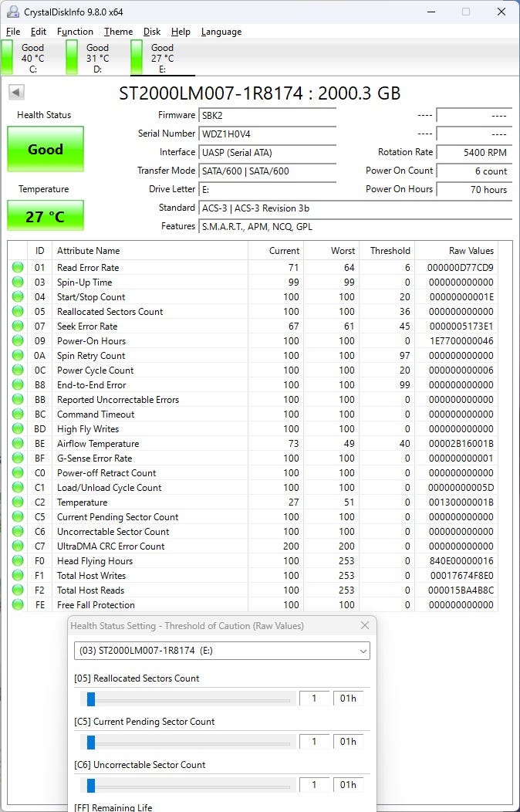Open the Function menu
This screenshot has height=812, width=520.
[75, 32]
